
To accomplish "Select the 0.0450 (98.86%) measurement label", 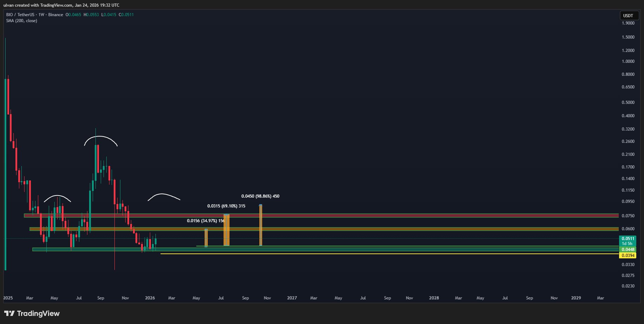I will [260, 196].
